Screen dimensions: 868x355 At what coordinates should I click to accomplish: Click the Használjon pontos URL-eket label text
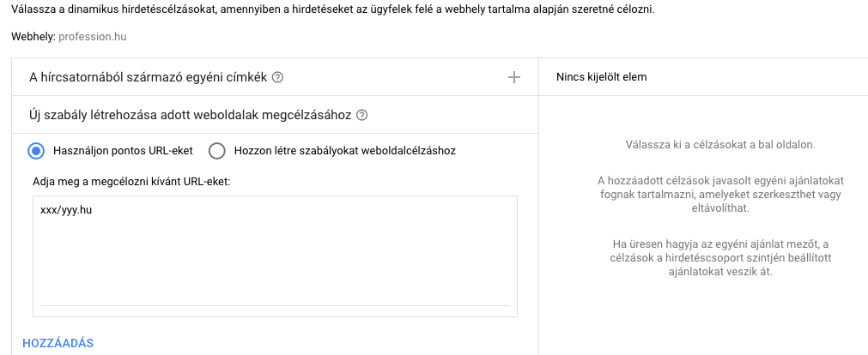point(123,150)
